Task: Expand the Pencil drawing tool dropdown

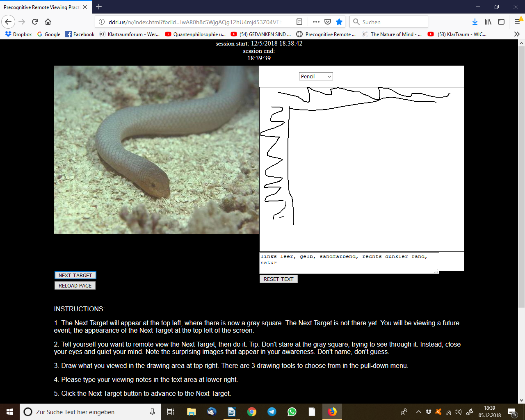Action: coord(315,76)
